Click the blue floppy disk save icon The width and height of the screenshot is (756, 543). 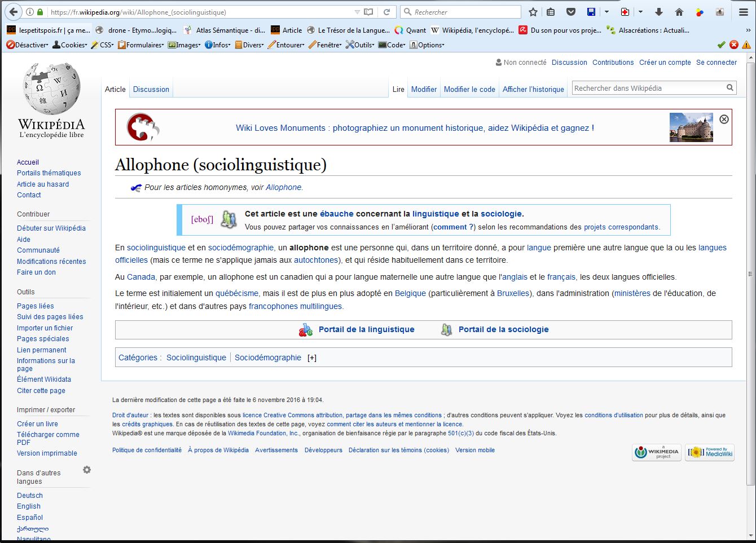point(591,12)
